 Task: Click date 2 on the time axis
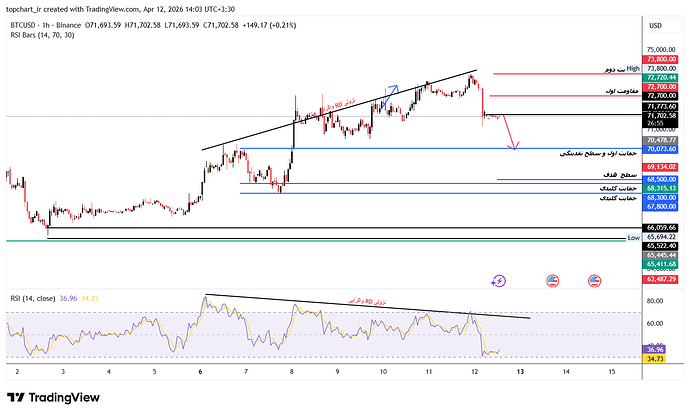pyautogui.click(x=17, y=371)
